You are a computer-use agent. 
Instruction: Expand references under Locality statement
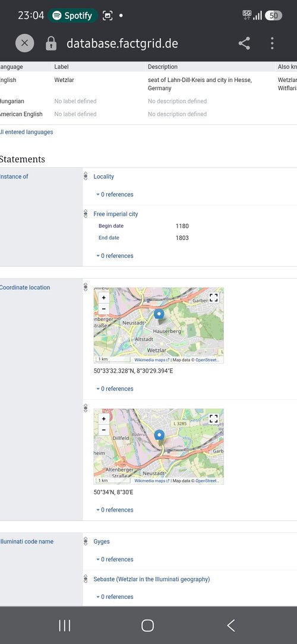pyautogui.click(x=115, y=194)
